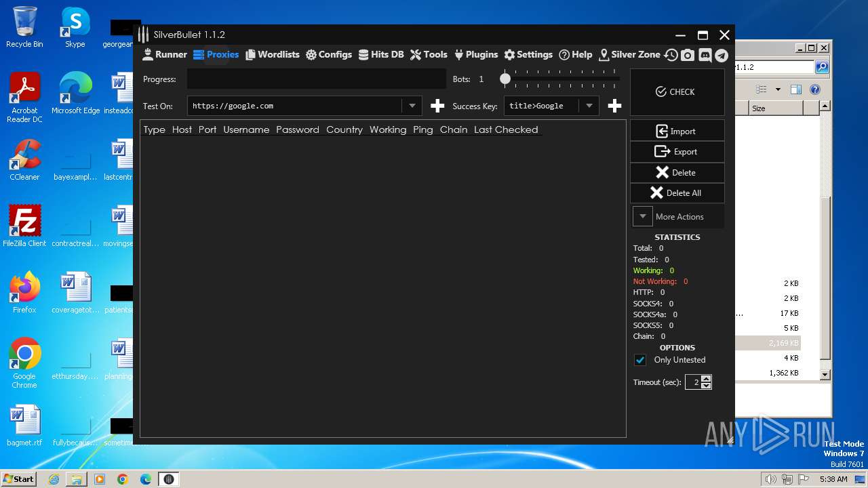The image size is (868, 488).
Task: Open CCleaner desktop shortcut
Action: click(24, 160)
